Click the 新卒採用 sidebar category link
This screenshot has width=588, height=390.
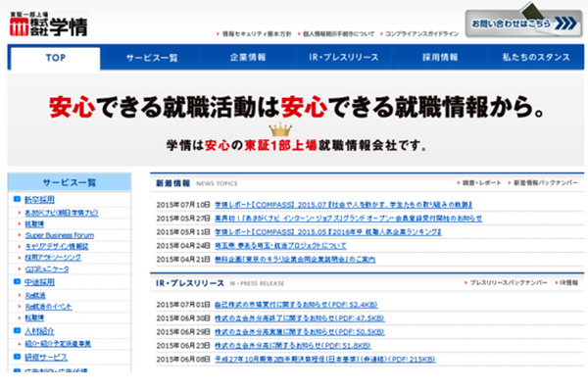[x=39, y=200]
